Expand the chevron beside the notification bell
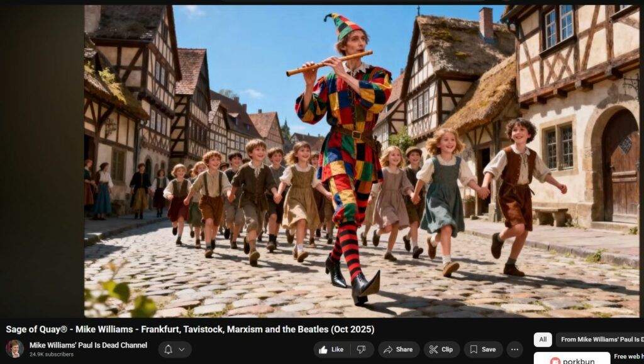The image size is (644, 364). click(182, 350)
